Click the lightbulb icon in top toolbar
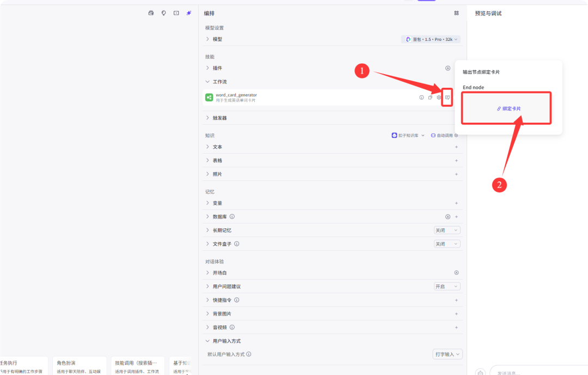The width and height of the screenshot is (588, 375). pos(164,13)
